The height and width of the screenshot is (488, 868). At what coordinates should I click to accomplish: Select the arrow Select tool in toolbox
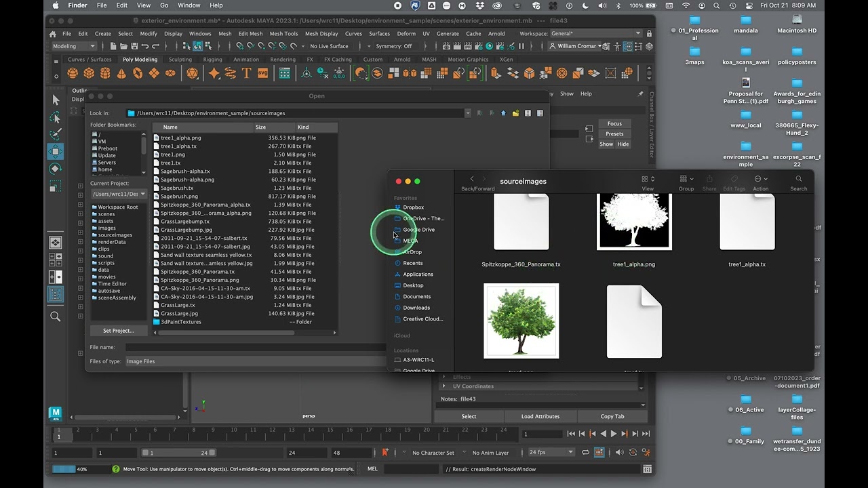click(x=56, y=100)
